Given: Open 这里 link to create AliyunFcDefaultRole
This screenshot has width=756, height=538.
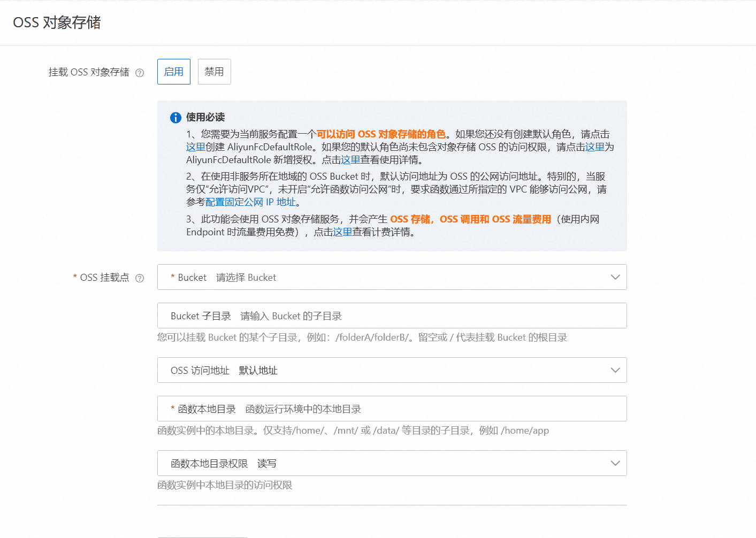Looking at the screenshot, I should [x=195, y=147].
